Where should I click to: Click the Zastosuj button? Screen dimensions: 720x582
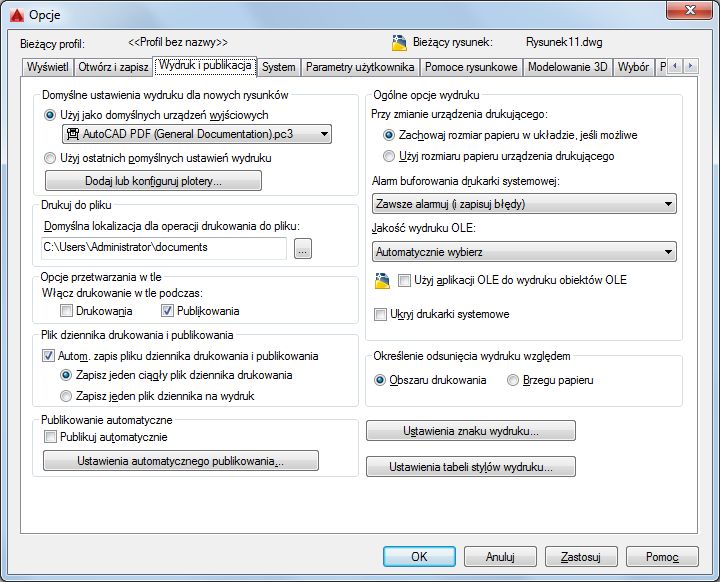[x=581, y=557]
